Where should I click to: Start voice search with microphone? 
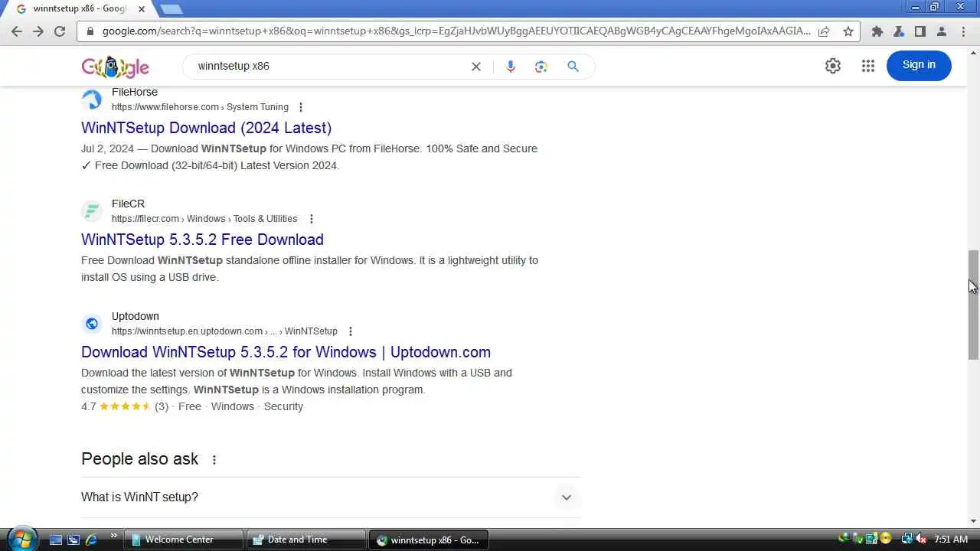pos(511,67)
